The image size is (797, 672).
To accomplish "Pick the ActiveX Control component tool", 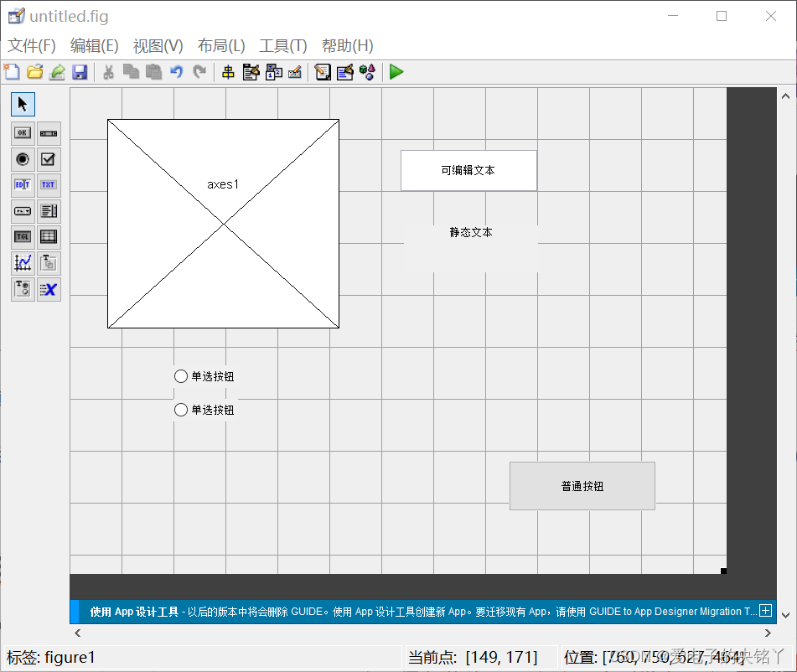I will click(49, 289).
